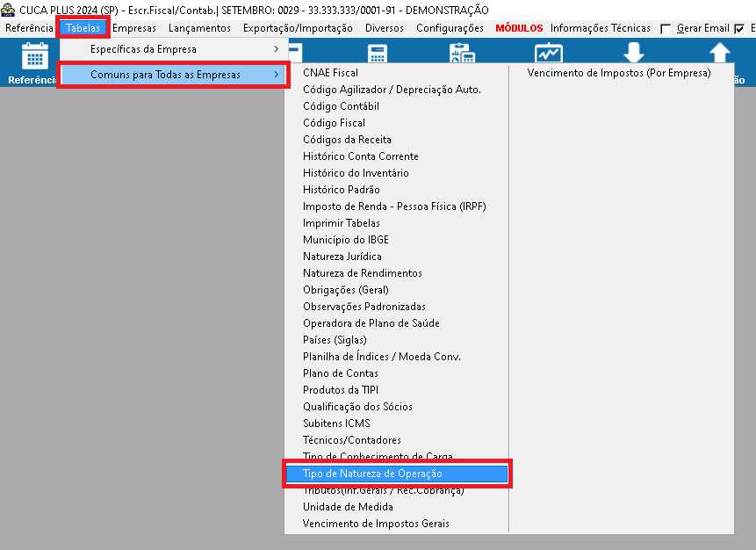Click the down arrow toolbar icon
Viewport: 756px width, 550px height.
tap(634, 52)
